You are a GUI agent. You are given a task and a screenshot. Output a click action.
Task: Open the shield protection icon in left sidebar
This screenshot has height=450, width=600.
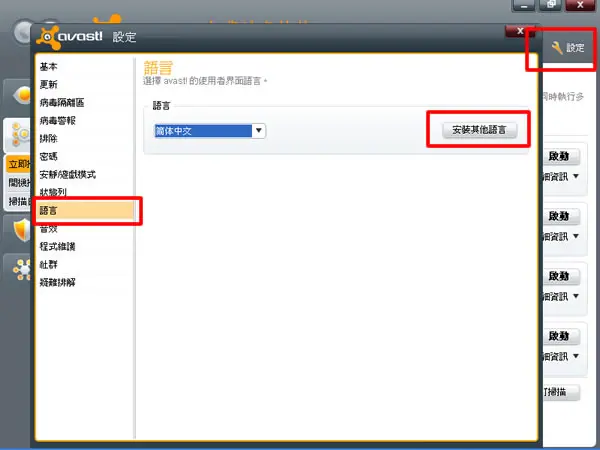(x=21, y=230)
